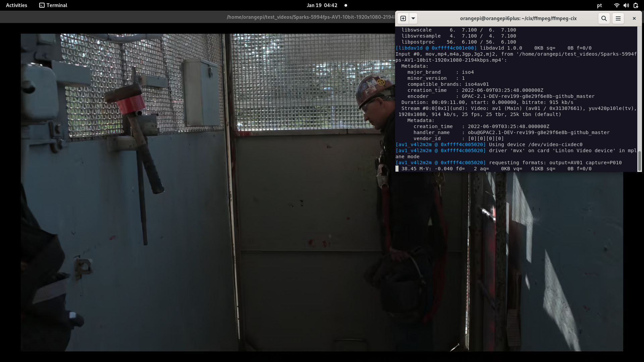Click the notification dot beside the clock
644x362 pixels.
tap(346, 5)
